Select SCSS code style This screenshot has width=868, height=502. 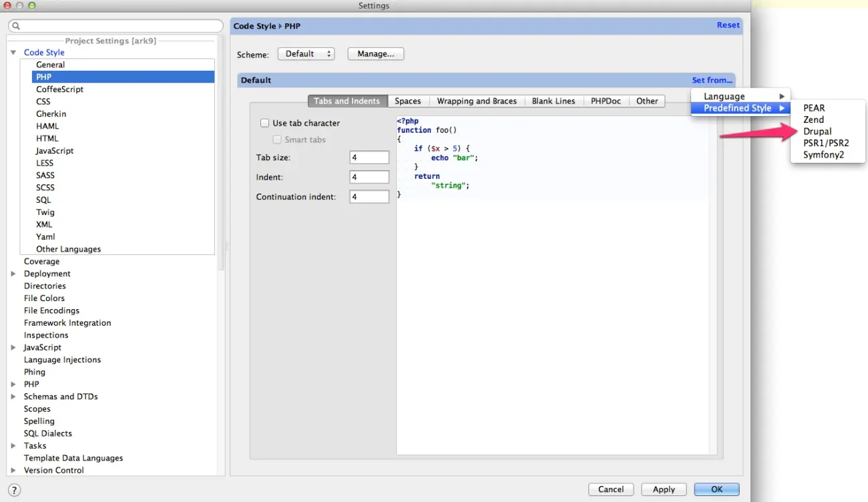pos(45,188)
